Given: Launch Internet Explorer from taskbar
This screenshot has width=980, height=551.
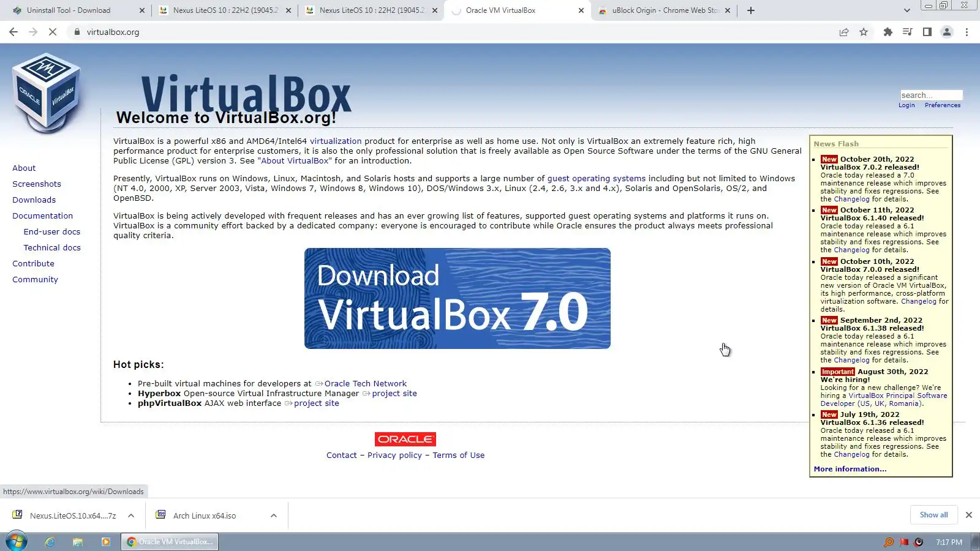Looking at the screenshot, I should point(50,542).
